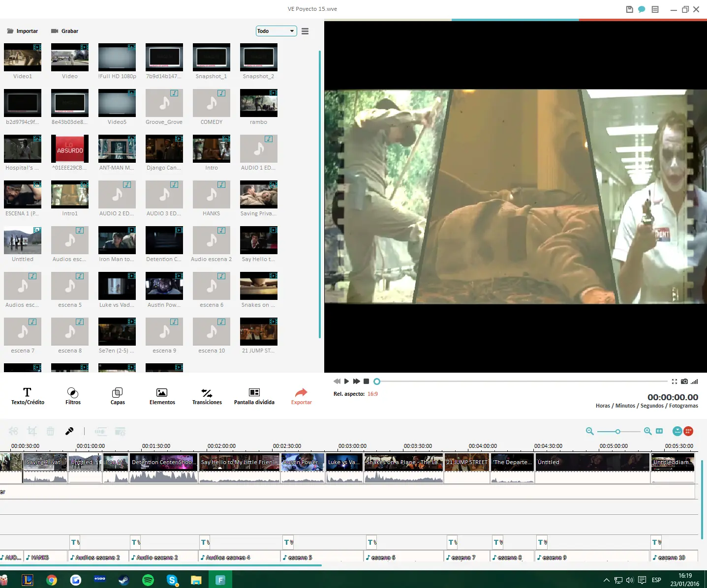The width and height of the screenshot is (707, 588).
Task: Click the media library vertical scrollbar
Action: tap(320, 194)
